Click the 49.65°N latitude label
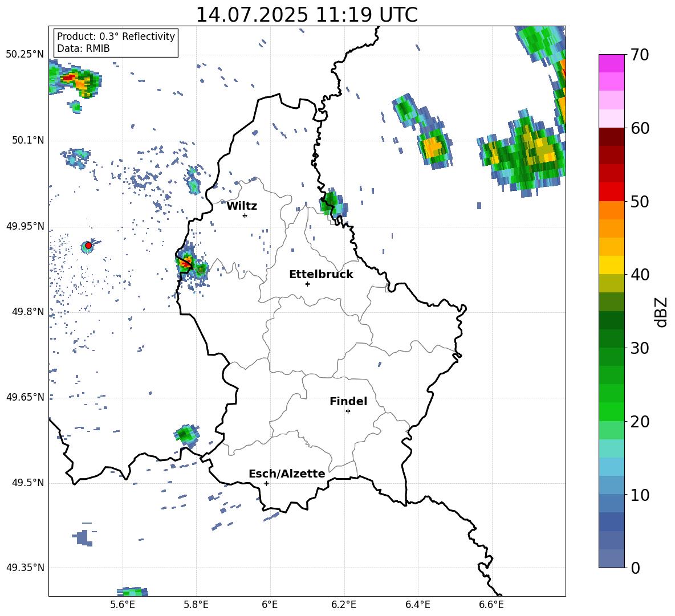This screenshot has width=675, height=616. coord(25,397)
